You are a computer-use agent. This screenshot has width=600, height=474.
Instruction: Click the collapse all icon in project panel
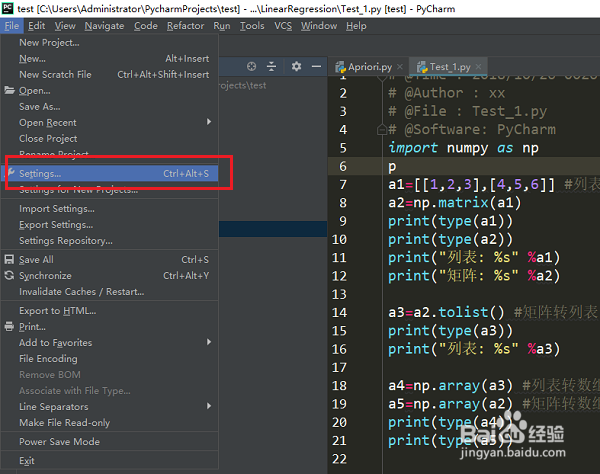click(271, 67)
